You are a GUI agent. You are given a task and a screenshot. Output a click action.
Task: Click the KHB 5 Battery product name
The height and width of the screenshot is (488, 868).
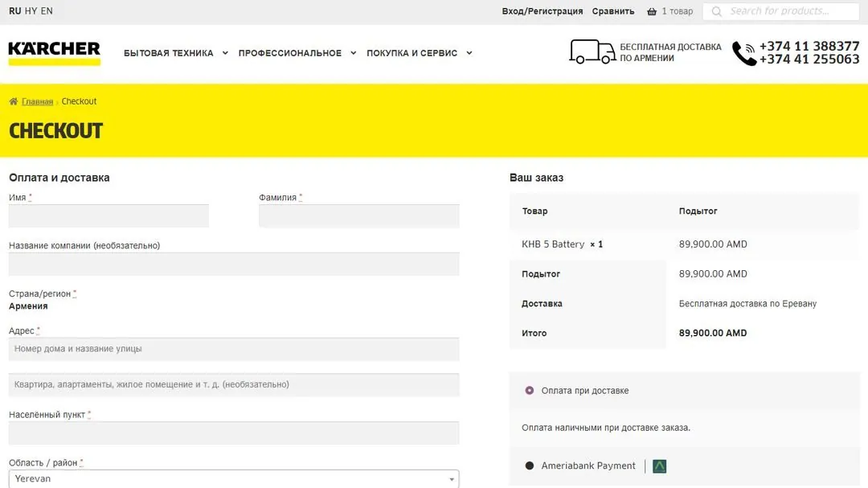point(552,244)
